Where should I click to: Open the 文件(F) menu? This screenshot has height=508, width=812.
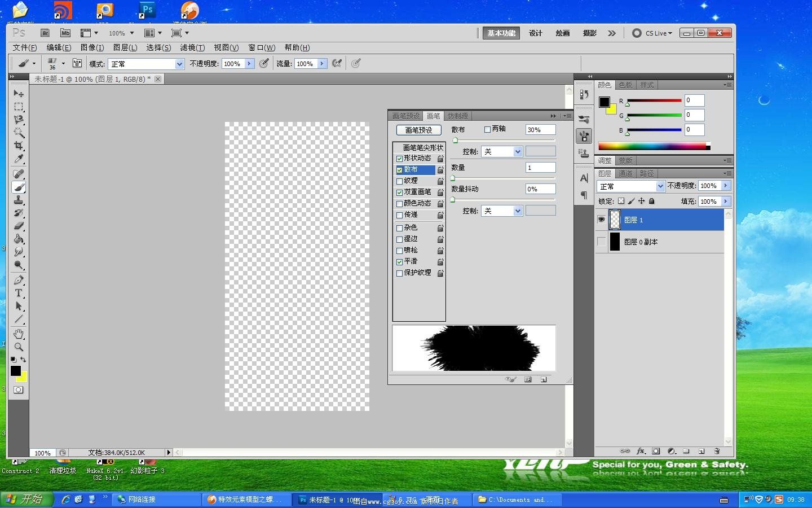(25, 47)
